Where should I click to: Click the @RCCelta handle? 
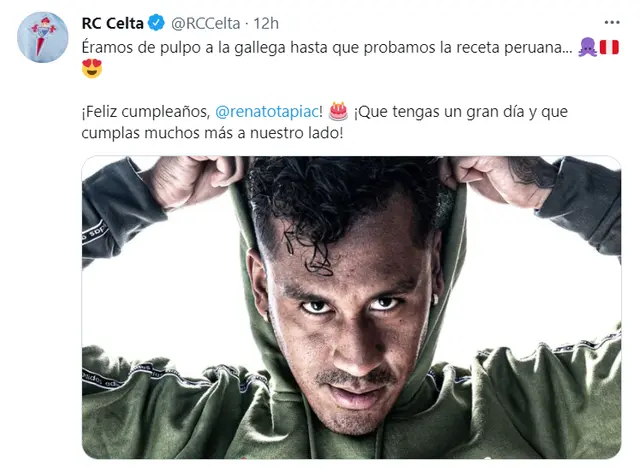tap(205, 23)
